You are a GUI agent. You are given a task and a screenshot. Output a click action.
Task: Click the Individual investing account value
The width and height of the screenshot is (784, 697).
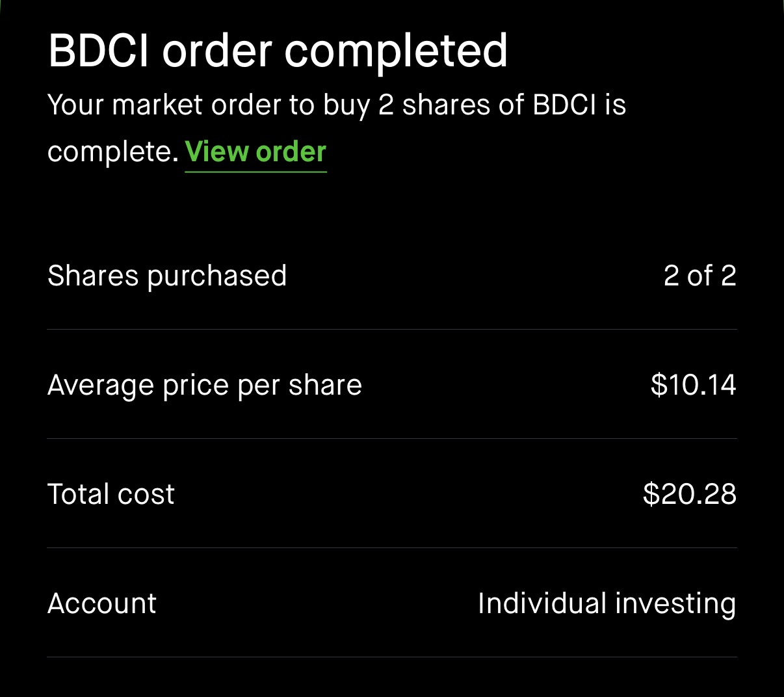pyautogui.click(x=607, y=603)
